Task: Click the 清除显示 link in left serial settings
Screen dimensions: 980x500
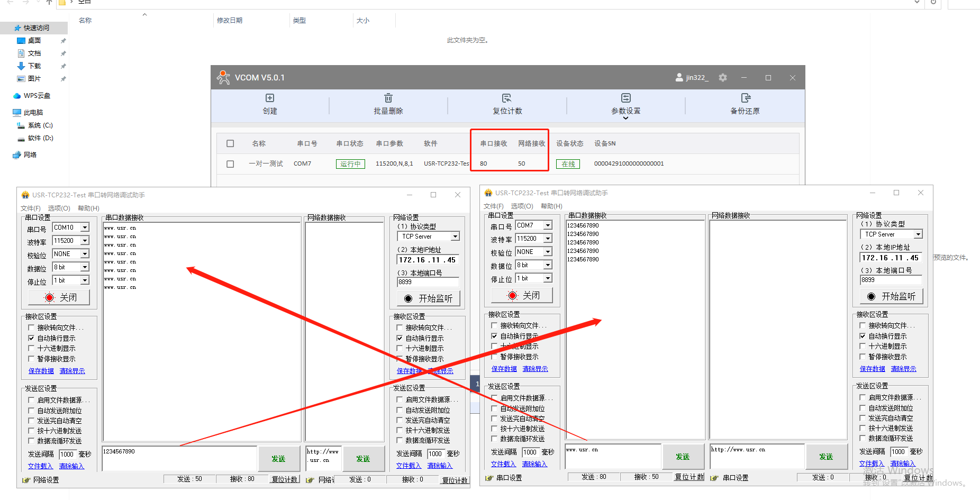Action: (72, 371)
